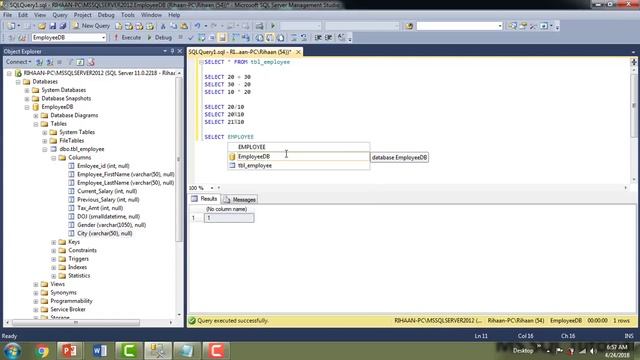Open the Project menu
The width and height of the screenshot is (640, 360).
82,15
